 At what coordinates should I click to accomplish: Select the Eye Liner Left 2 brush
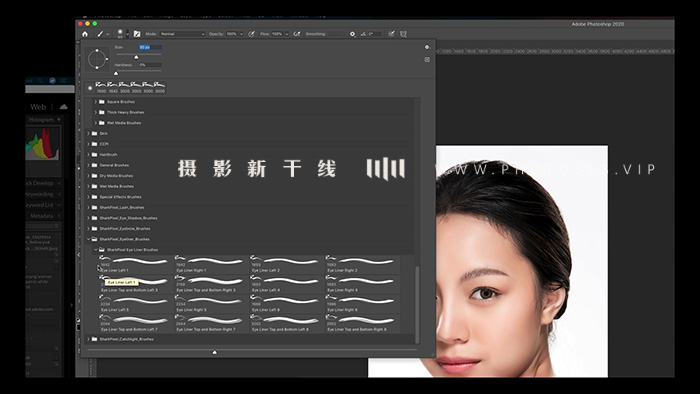[x=286, y=264]
